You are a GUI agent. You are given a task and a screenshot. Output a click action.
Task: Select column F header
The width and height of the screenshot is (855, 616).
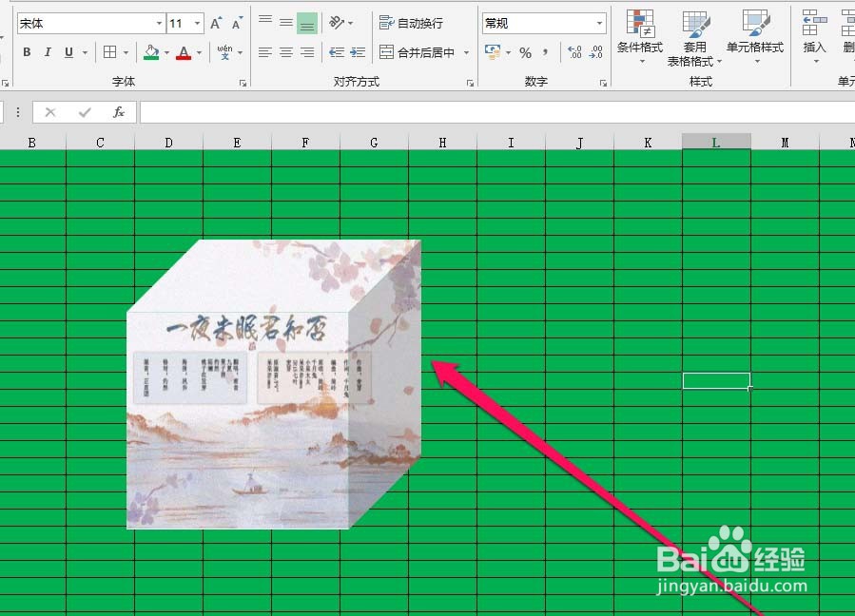point(305,143)
